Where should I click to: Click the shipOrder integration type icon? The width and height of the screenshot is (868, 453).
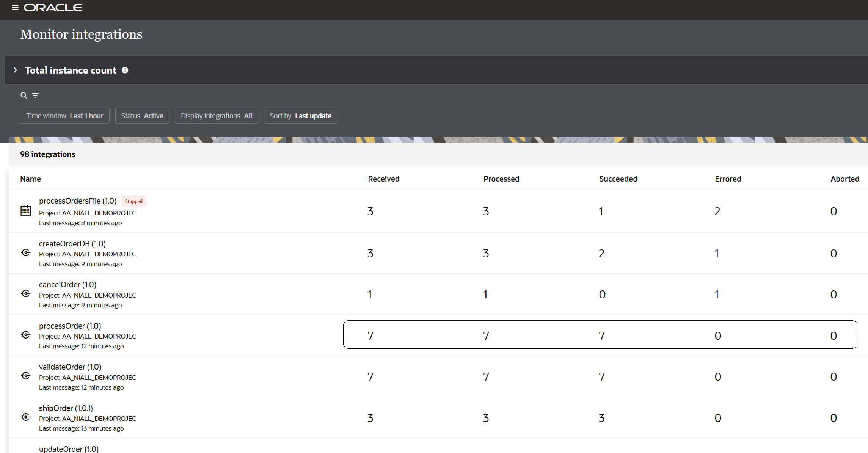26,417
